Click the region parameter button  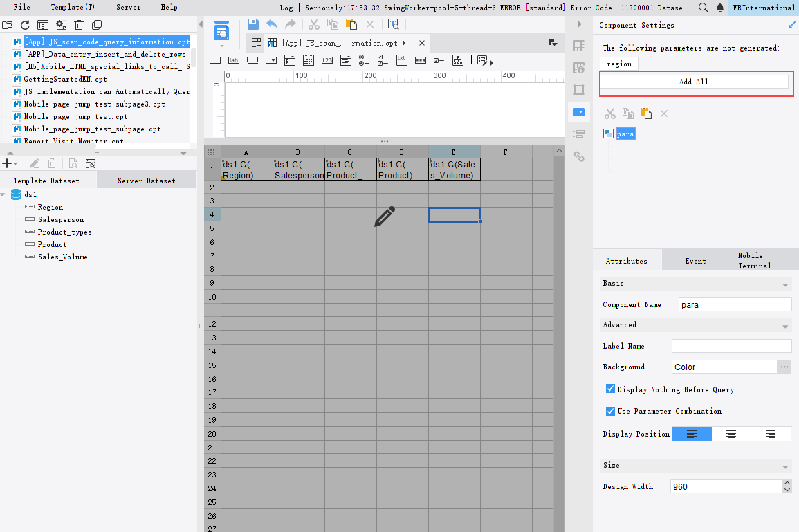pyautogui.click(x=618, y=64)
